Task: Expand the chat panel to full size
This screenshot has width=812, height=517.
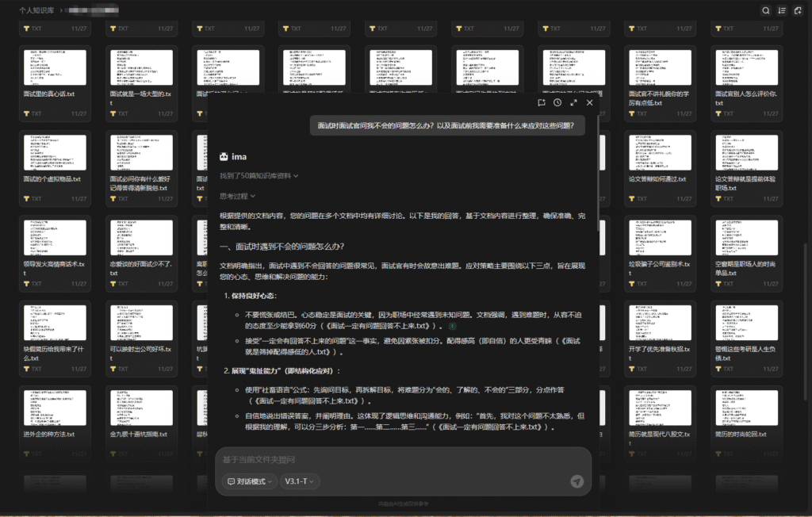Action: click(x=573, y=102)
